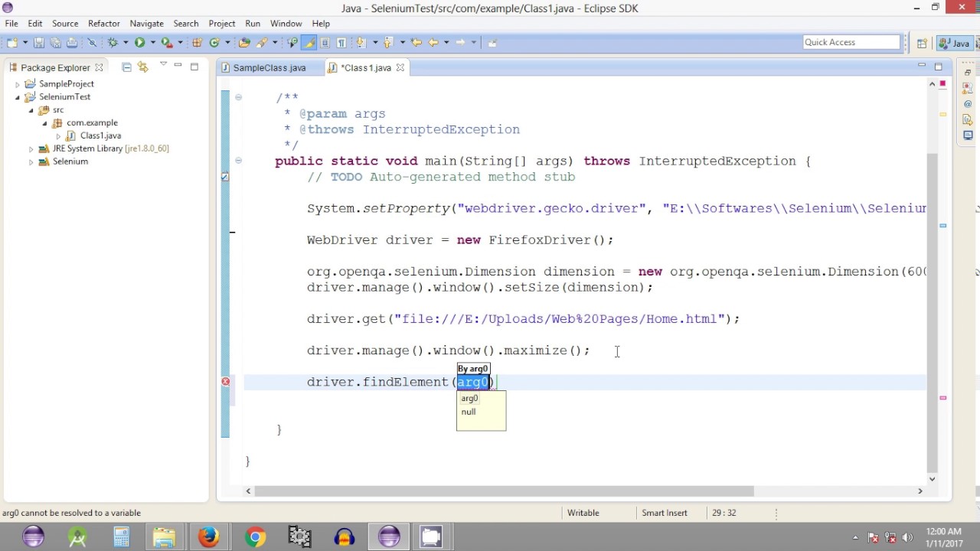Open the Debug dropdown arrow
Screen dimensions: 980x551
[126, 43]
